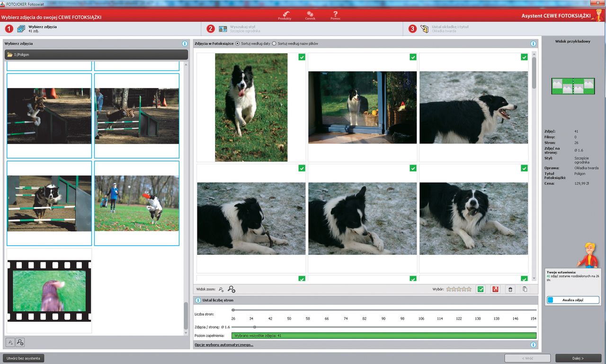The height and width of the screenshot is (364, 606).
Task: Open the Cennik price list icon
Action: click(x=310, y=15)
